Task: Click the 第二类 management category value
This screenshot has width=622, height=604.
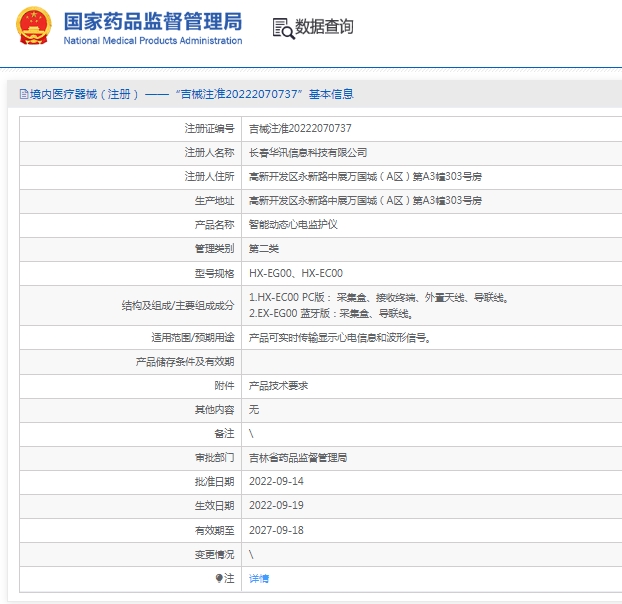Action: click(x=264, y=249)
